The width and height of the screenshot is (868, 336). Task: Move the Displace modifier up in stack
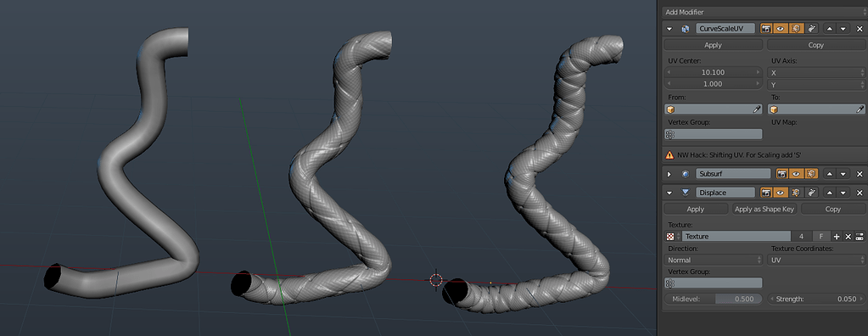[x=830, y=193]
